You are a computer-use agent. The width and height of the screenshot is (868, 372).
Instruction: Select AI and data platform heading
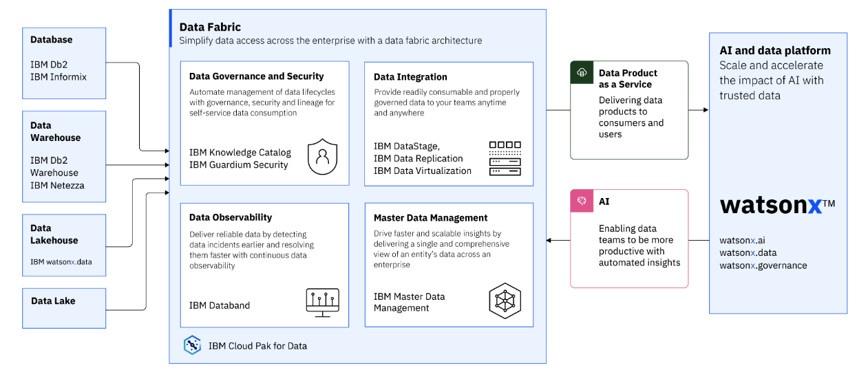pyautogui.click(x=775, y=50)
